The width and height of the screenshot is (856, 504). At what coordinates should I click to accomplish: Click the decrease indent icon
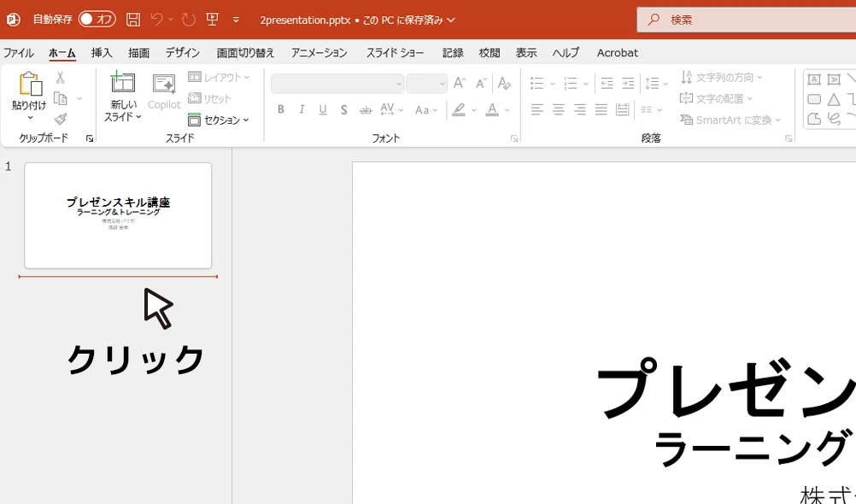click(x=607, y=83)
